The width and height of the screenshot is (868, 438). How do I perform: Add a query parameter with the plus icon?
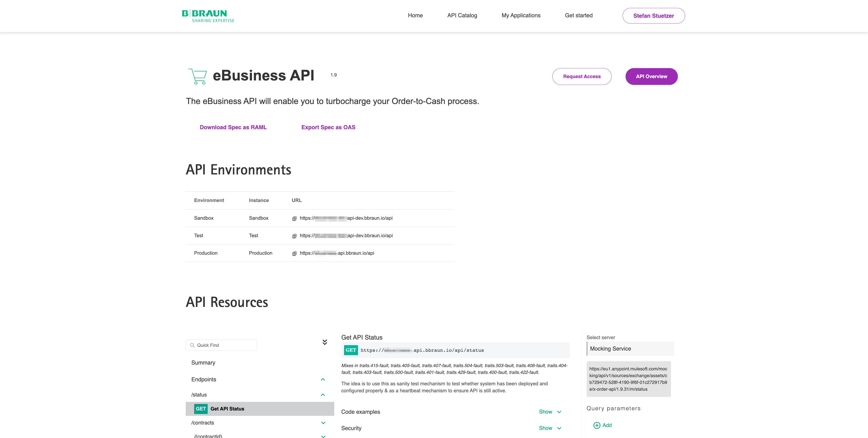click(596, 425)
